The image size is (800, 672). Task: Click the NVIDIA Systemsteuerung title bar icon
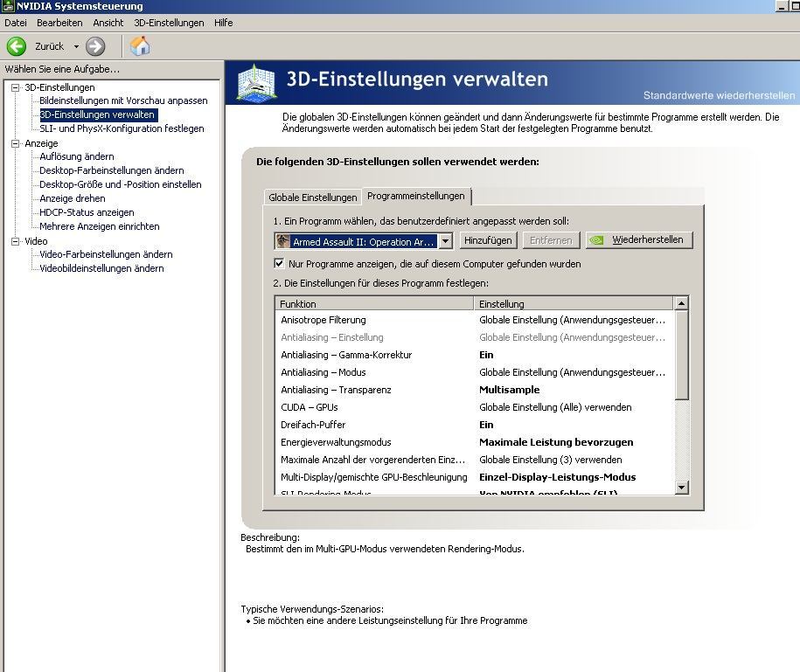point(8,6)
